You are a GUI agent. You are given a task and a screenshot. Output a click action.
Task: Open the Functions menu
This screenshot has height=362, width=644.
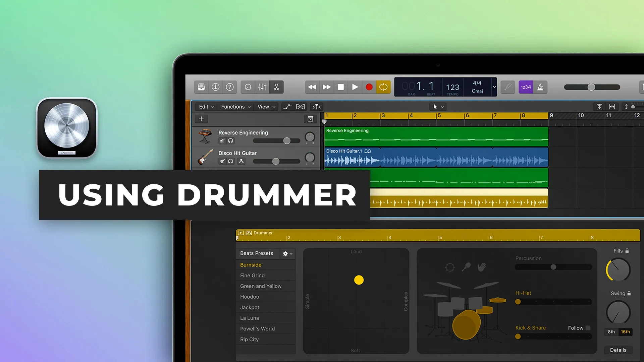coord(235,107)
